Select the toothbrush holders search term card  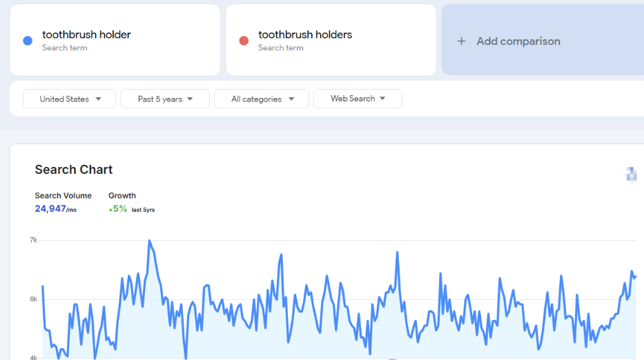coord(331,40)
